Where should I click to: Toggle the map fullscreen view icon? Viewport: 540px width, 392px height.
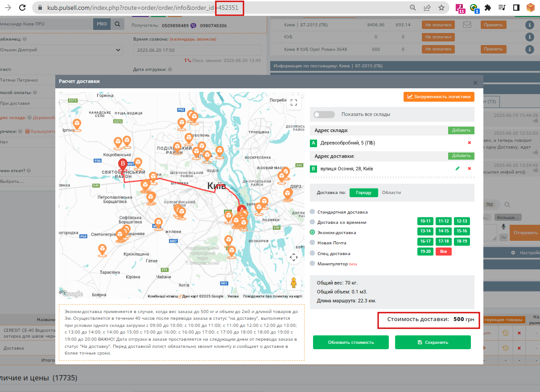click(293, 103)
